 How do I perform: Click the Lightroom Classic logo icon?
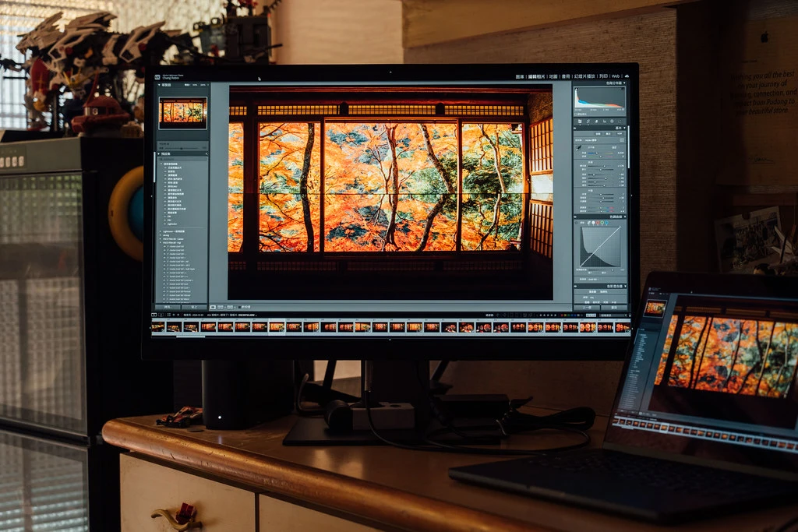157,76
